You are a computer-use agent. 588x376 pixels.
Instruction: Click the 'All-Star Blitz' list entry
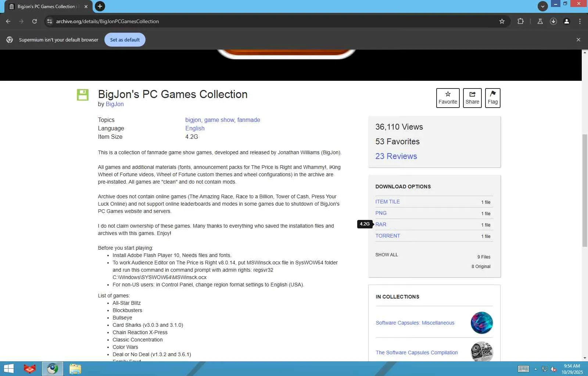tap(126, 303)
